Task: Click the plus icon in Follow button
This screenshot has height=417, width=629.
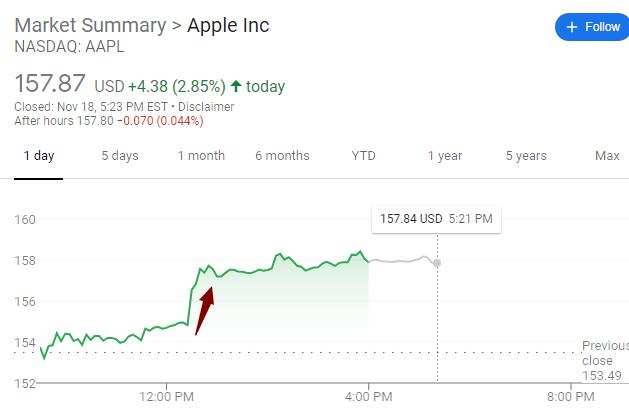Action: click(571, 27)
